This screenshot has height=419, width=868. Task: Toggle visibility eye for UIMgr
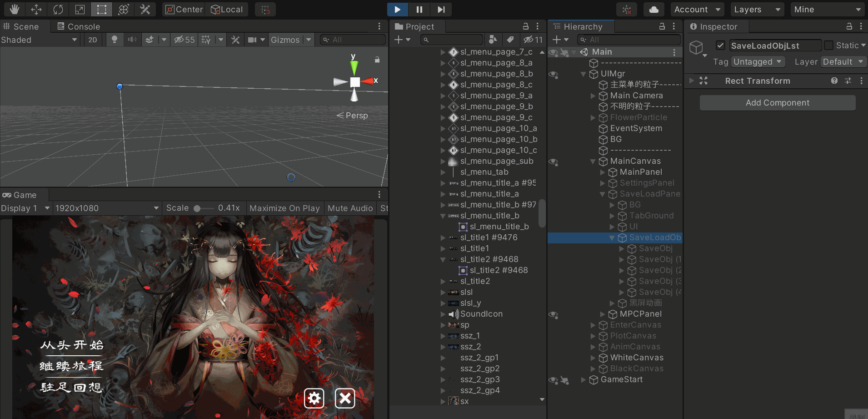point(553,74)
